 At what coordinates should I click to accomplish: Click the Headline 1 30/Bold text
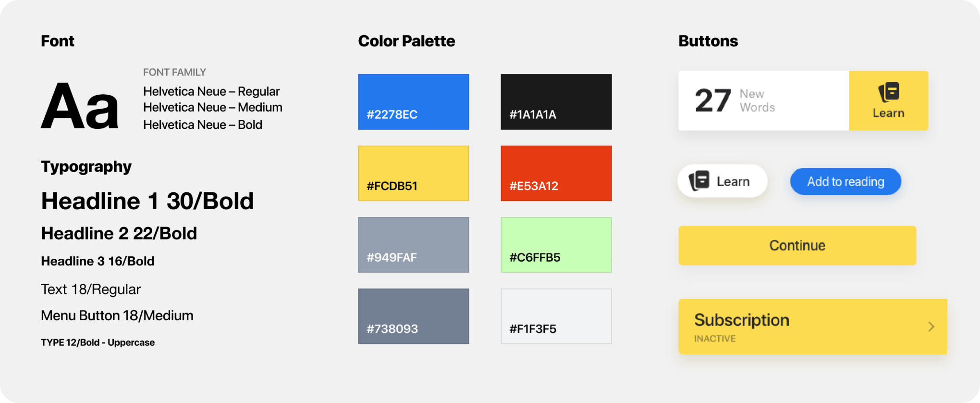point(147,201)
